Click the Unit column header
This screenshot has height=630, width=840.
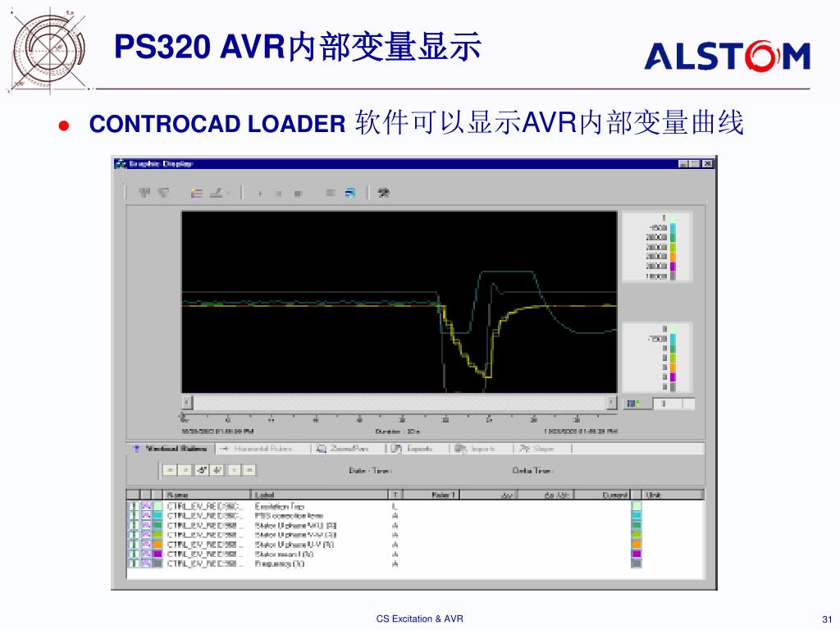click(x=673, y=495)
